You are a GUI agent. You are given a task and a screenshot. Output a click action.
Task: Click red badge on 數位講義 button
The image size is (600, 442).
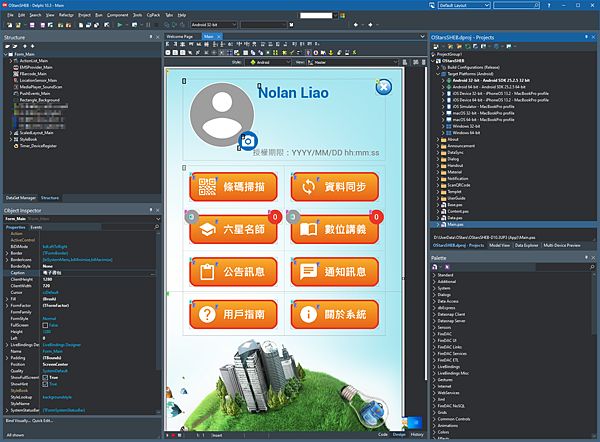[376, 217]
